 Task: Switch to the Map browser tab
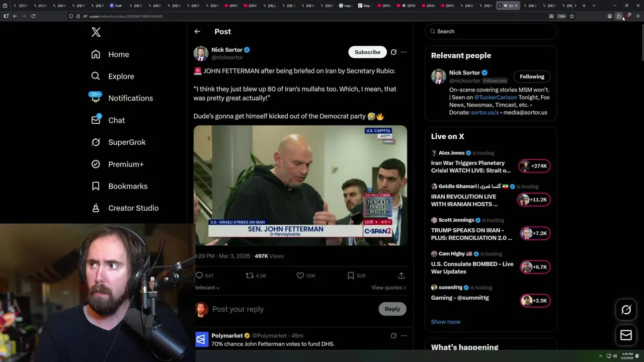(x=364, y=6)
